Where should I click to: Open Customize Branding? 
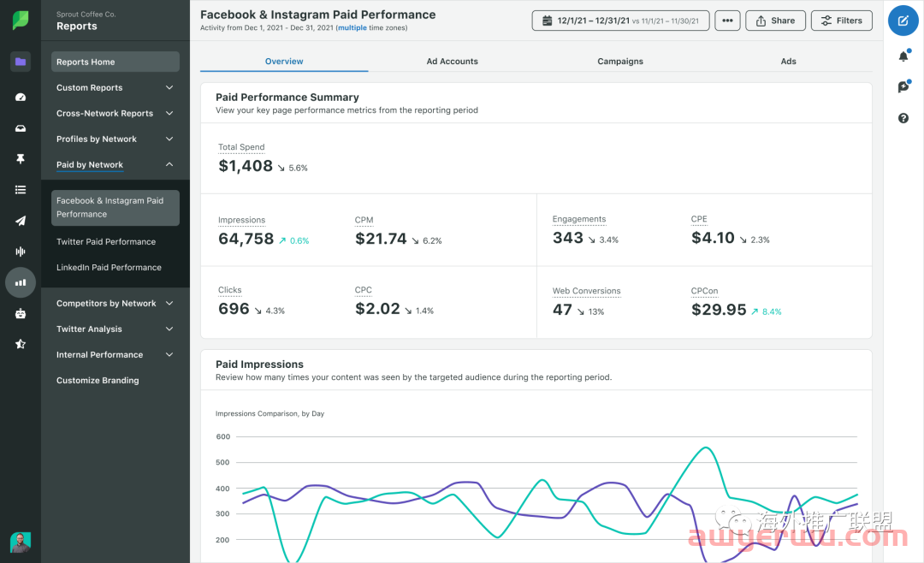click(x=98, y=381)
